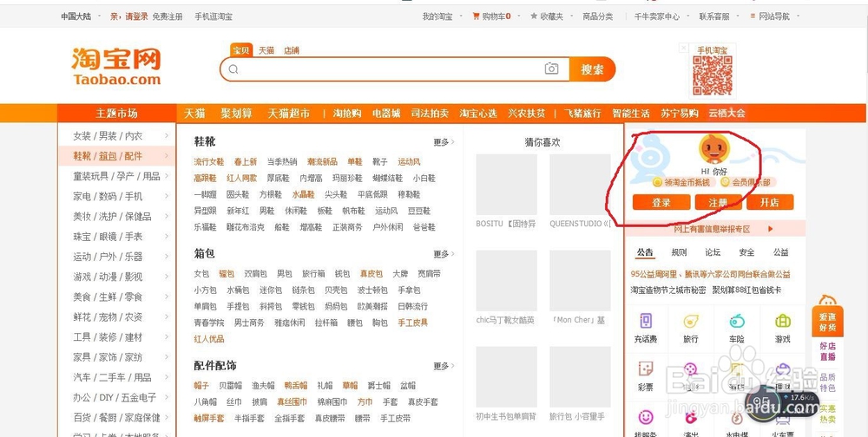Expand the 网站导航 dropdown
Screen dimensions: 868x437
774,16
